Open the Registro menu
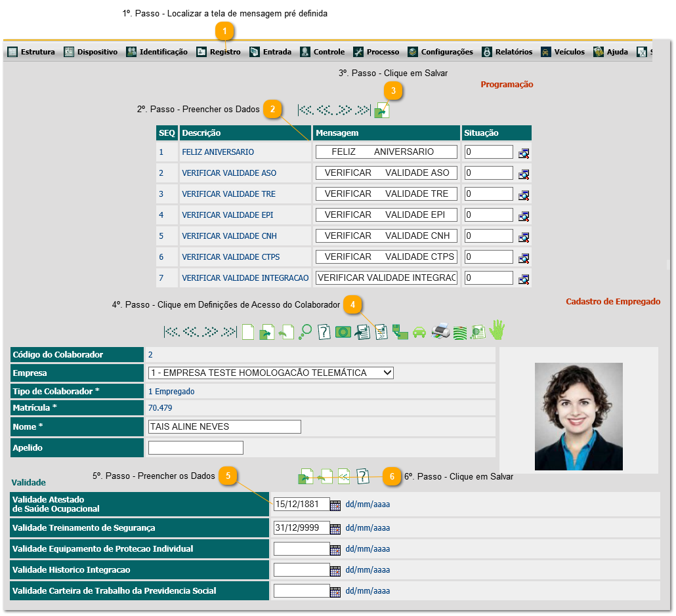Screen dimensions: 676x616 (219, 52)
